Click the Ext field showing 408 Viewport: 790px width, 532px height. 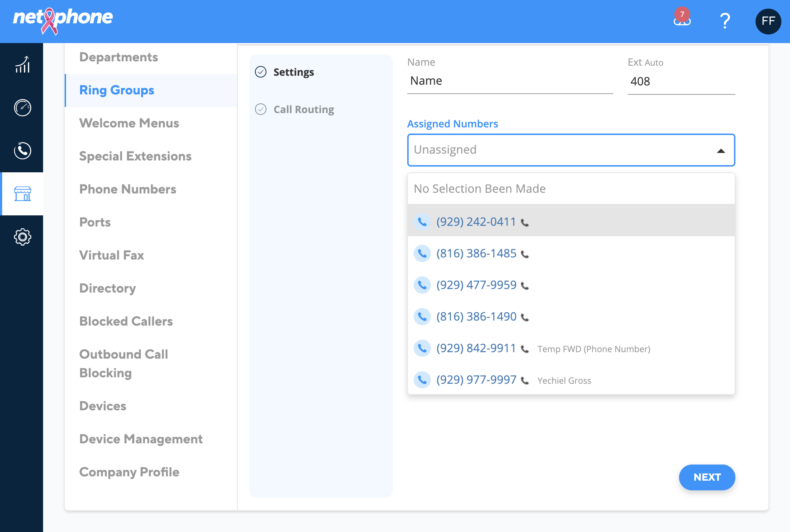681,82
